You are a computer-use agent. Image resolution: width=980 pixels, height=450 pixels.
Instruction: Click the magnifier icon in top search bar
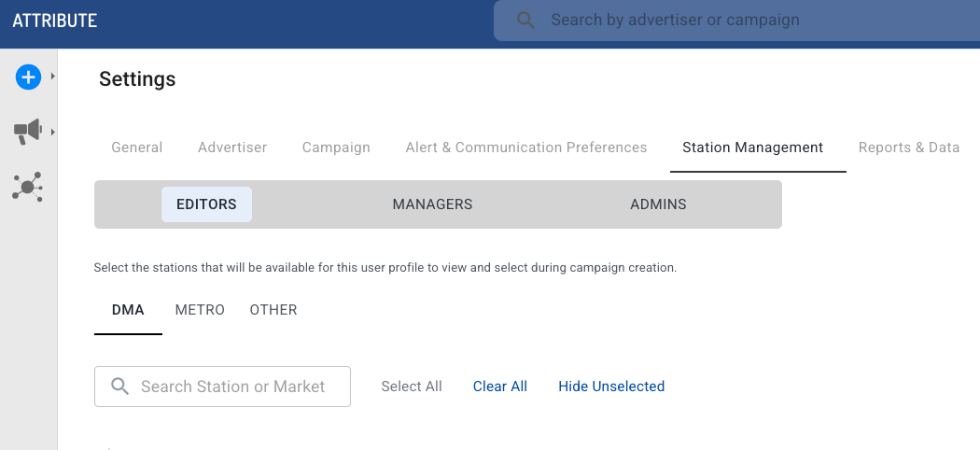[x=526, y=20]
